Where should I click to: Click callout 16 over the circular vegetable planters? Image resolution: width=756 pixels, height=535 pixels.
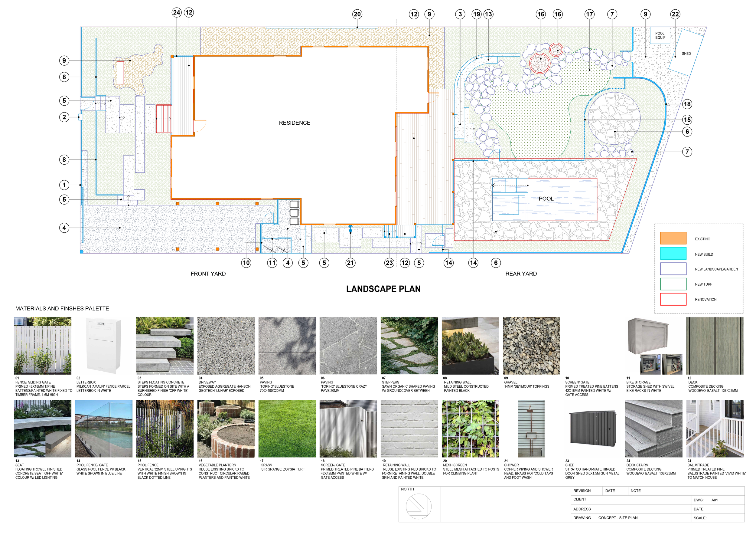coord(541,14)
